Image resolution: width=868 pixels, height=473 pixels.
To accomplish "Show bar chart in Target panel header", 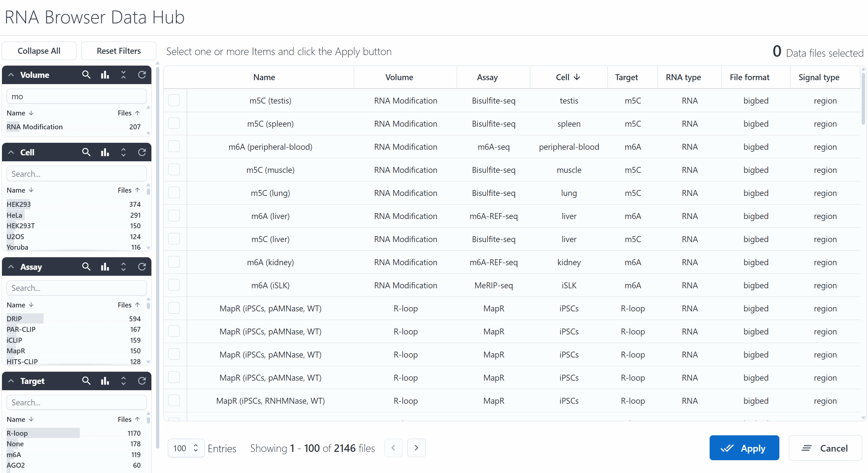I will click(x=105, y=381).
